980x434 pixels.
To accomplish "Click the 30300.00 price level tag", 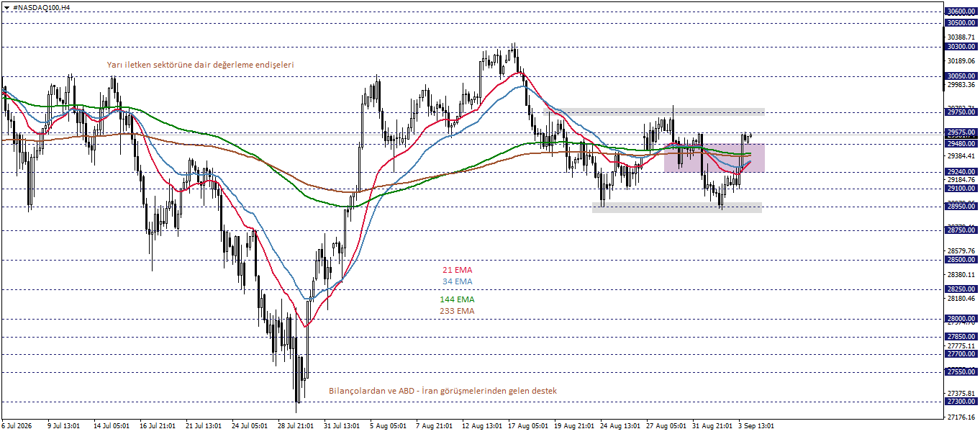I will point(962,47).
